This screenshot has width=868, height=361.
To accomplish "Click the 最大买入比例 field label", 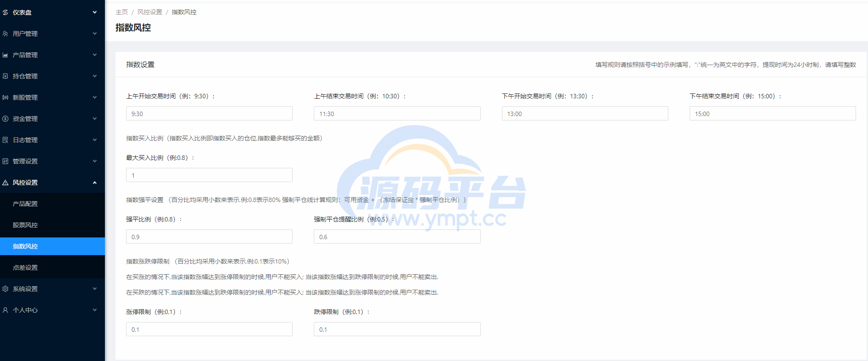I will tap(160, 158).
